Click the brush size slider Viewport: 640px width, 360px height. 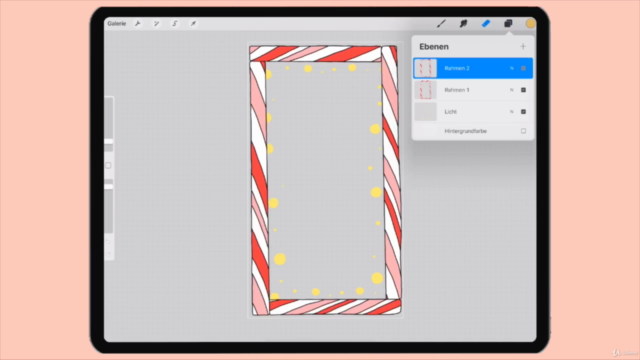click(x=109, y=124)
